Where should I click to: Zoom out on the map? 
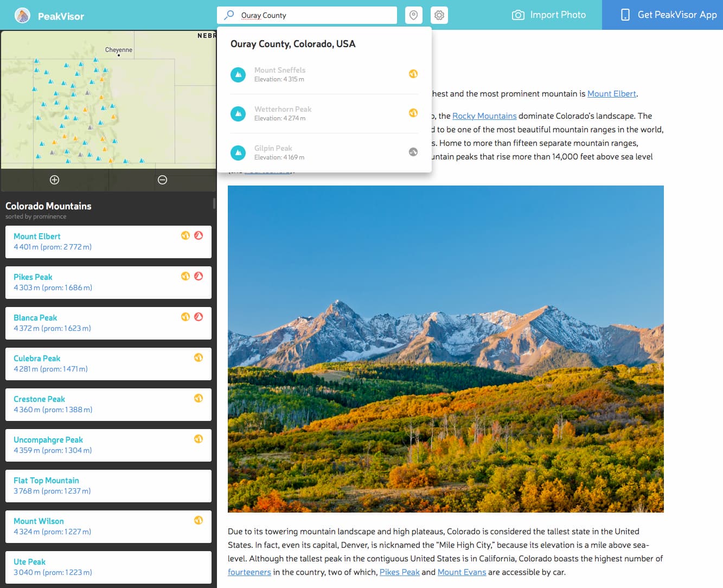162,180
